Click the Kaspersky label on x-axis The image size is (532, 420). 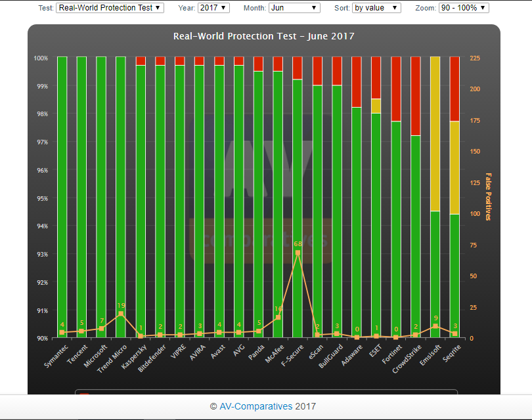point(135,356)
